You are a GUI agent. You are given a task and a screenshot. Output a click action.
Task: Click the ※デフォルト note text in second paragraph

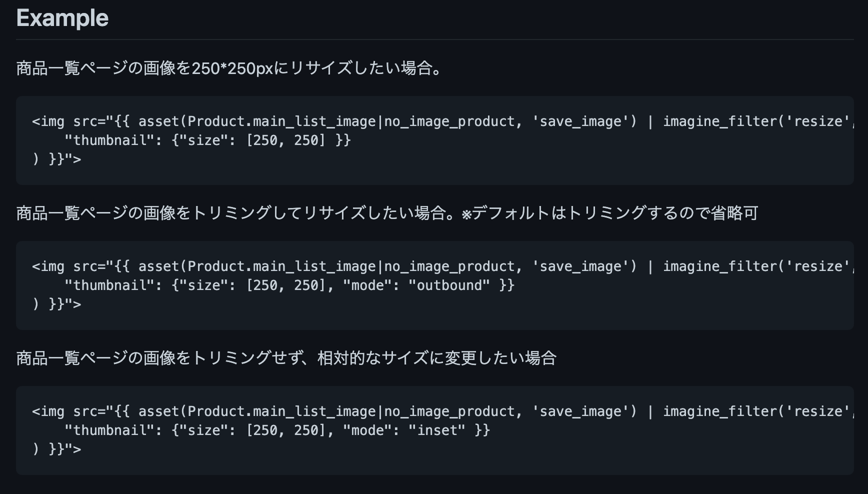click(x=505, y=213)
